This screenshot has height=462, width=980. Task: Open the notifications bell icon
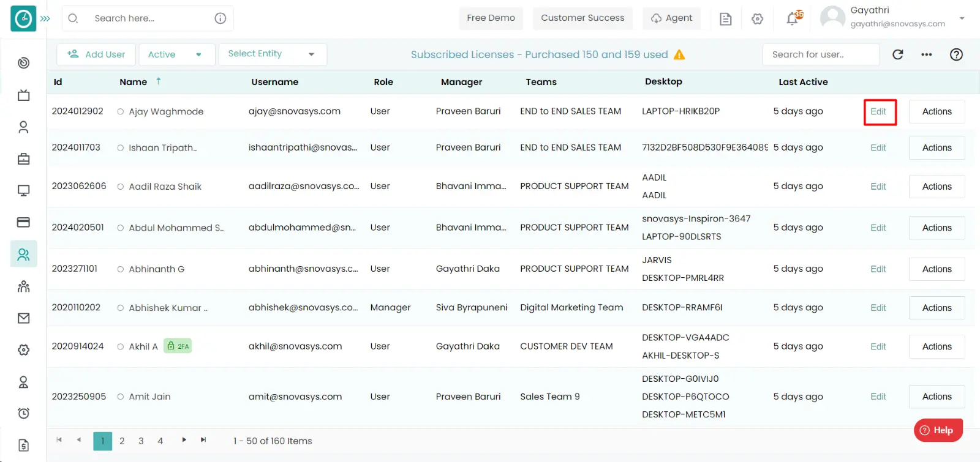coord(793,18)
